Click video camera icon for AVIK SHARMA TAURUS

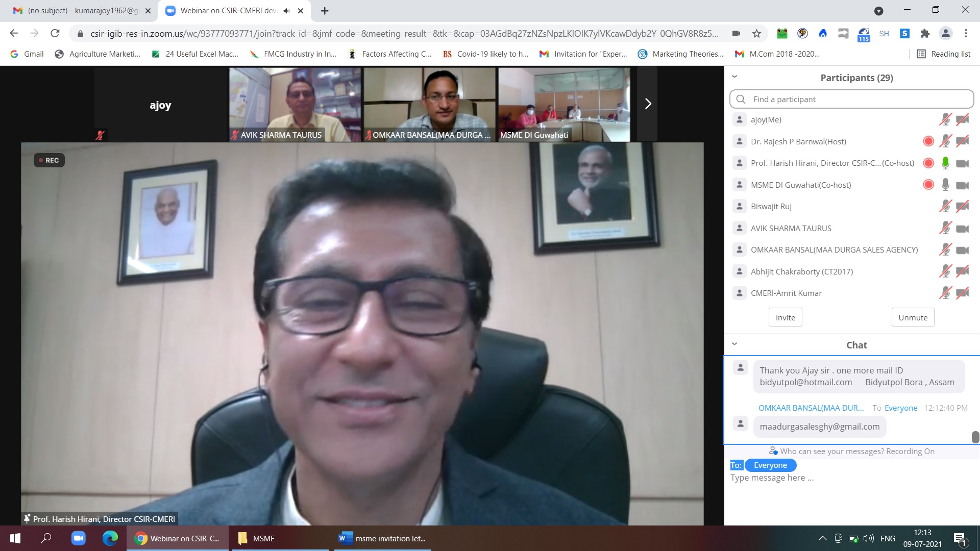pyautogui.click(x=962, y=229)
